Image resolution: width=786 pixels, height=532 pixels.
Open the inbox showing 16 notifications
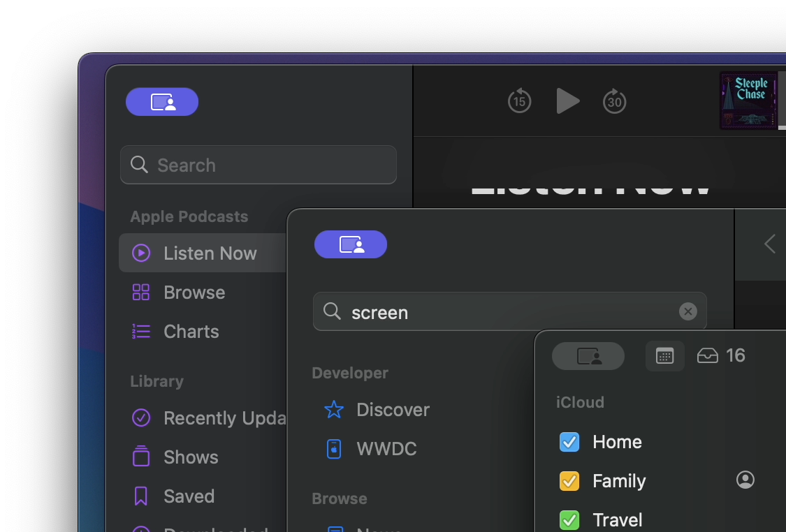(x=721, y=355)
